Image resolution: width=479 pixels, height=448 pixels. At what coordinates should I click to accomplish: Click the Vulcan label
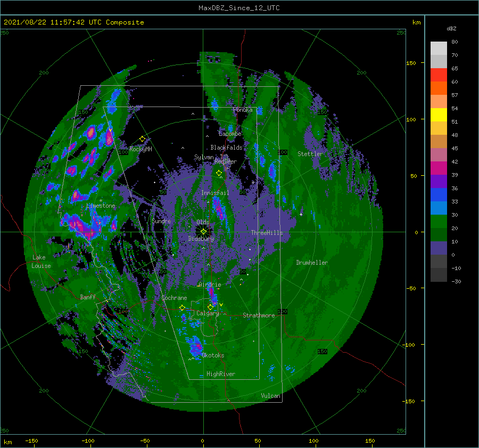tap(270, 396)
